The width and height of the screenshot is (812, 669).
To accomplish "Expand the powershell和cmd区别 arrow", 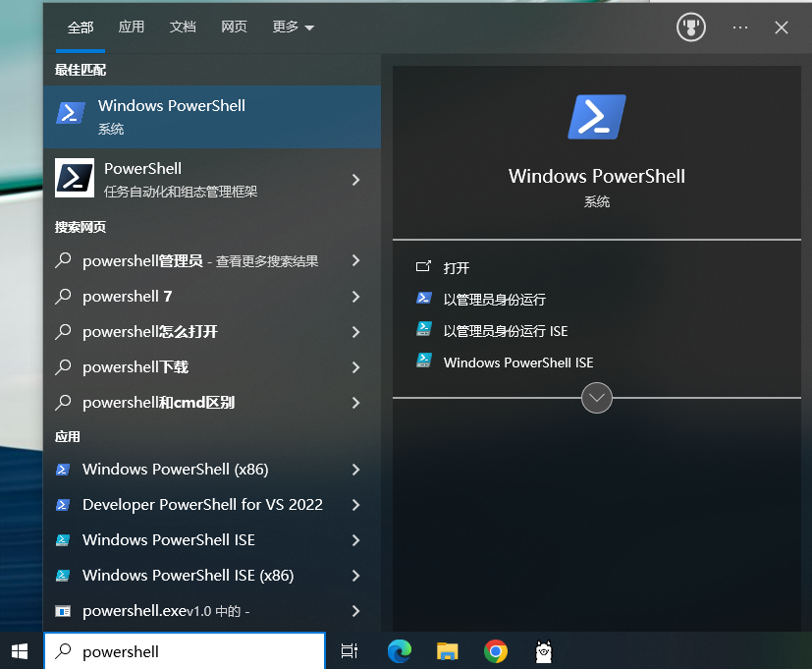I will [x=355, y=403].
